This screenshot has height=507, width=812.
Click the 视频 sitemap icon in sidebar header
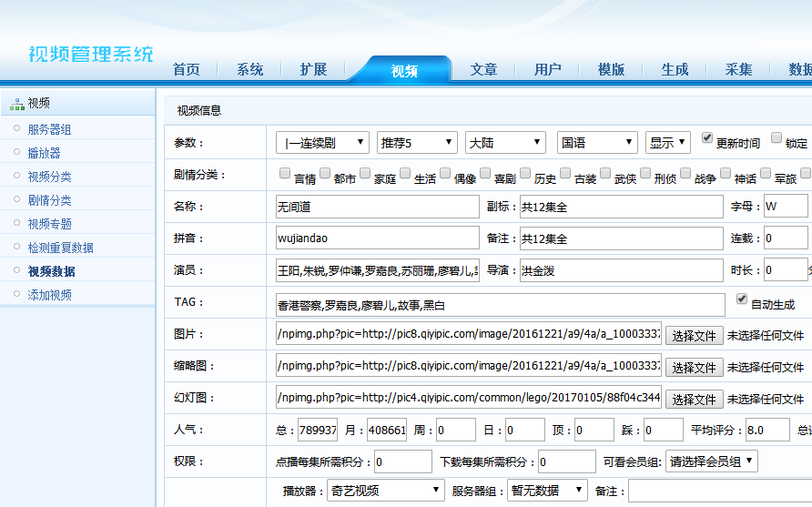click(16, 104)
